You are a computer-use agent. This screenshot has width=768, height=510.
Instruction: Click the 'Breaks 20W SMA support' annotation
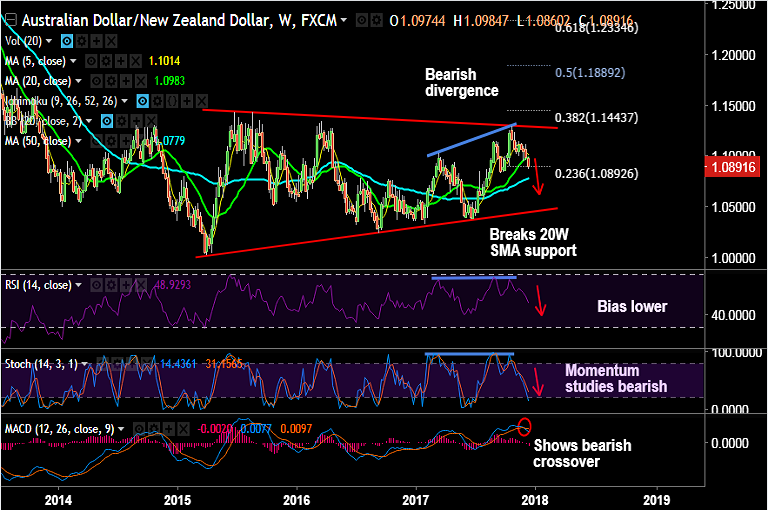coord(533,243)
